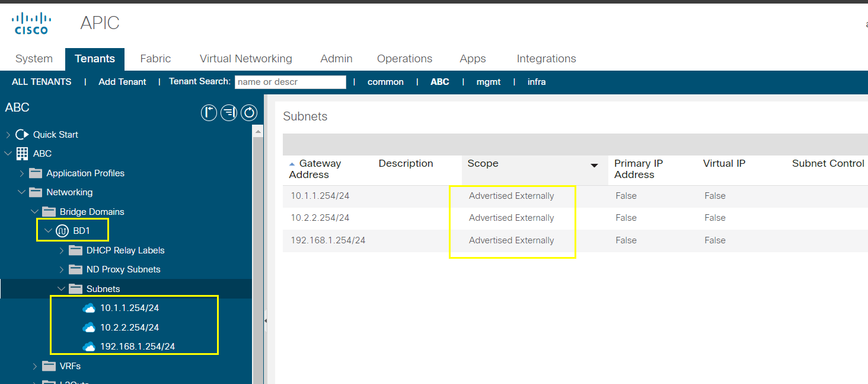Click the Subnet Control column header
This screenshot has height=384, width=868.
(828, 164)
